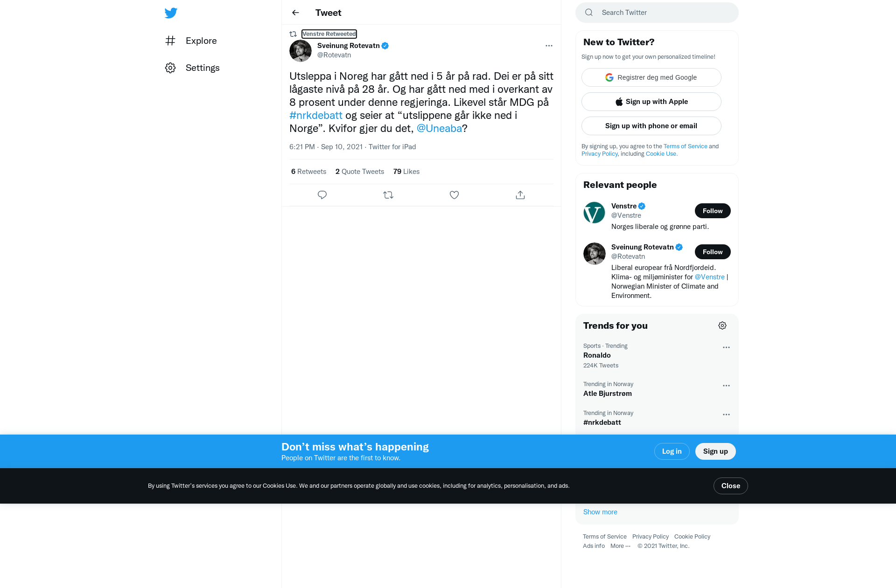Open more options for Atle Bjurstrøm trend

[726, 386]
